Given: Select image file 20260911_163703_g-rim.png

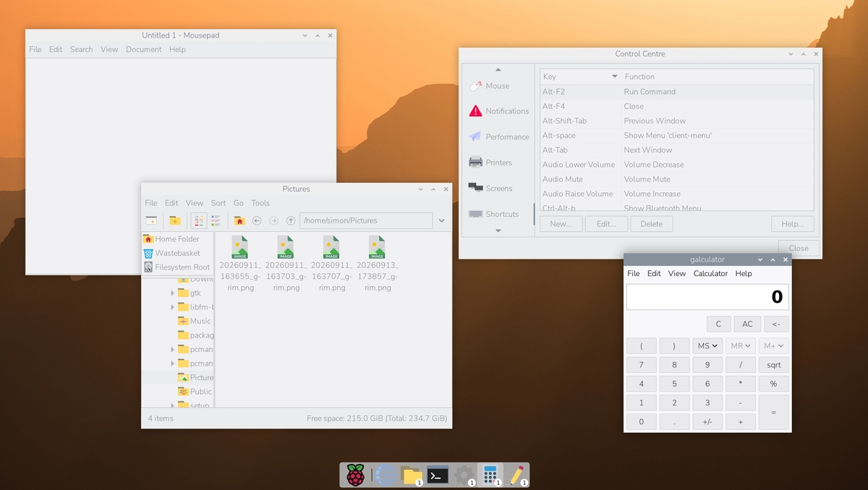Looking at the screenshot, I should coord(286,263).
